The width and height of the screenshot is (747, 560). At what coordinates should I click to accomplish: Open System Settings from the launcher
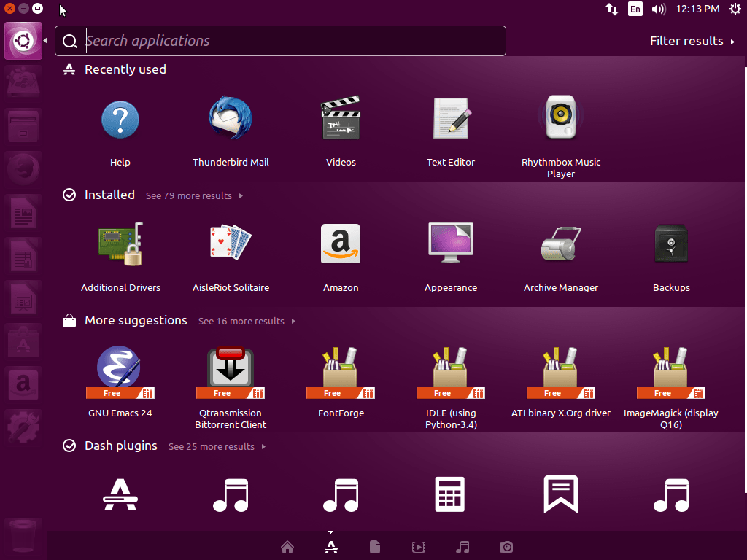pos(23,427)
